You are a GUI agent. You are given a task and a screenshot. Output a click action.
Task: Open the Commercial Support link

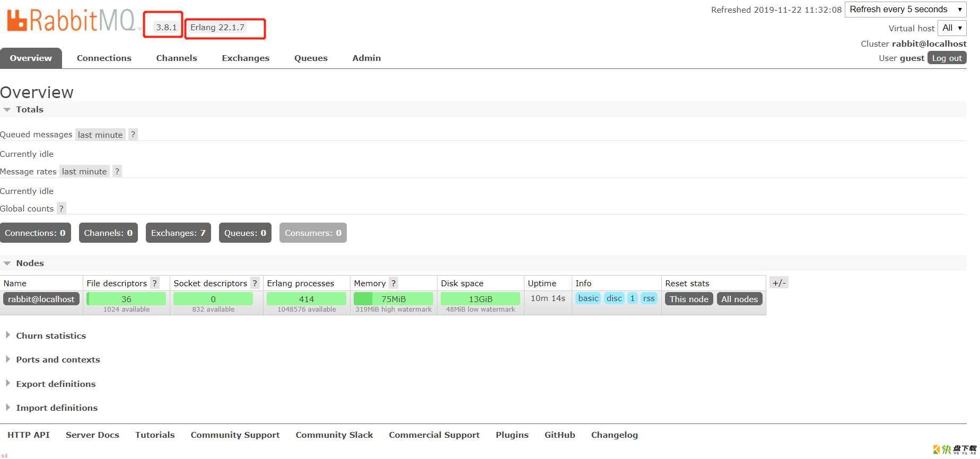tap(434, 435)
